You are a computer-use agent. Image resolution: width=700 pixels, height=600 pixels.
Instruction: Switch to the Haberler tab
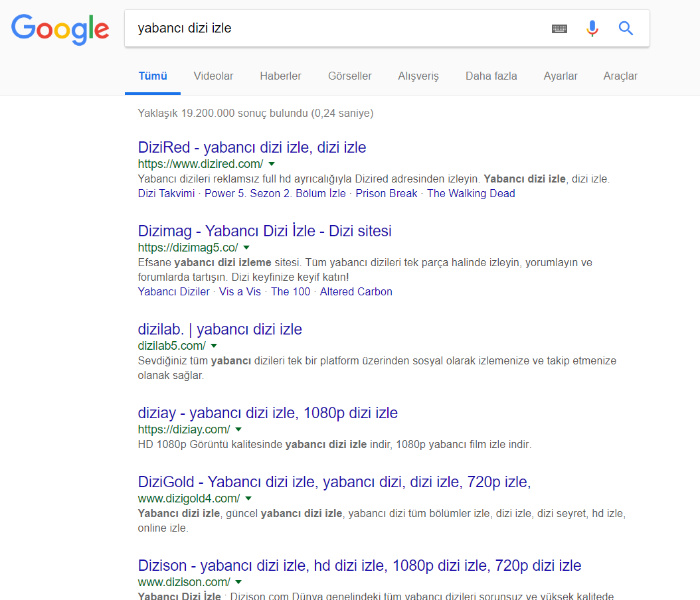[x=280, y=76]
